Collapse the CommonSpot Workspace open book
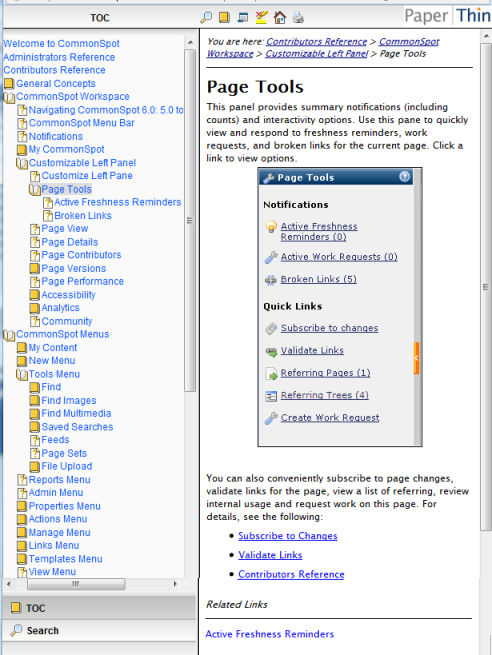This screenshot has height=655, width=492. 9,97
